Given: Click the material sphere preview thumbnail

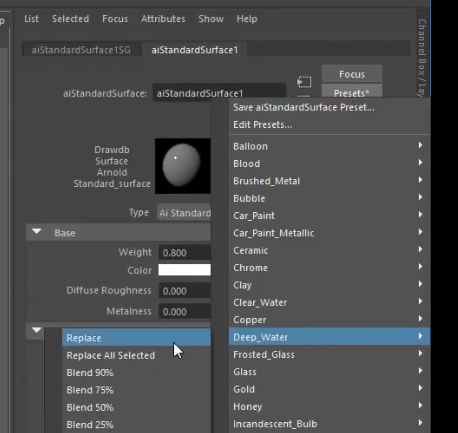Looking at the screenshot, I should point(183,166).
